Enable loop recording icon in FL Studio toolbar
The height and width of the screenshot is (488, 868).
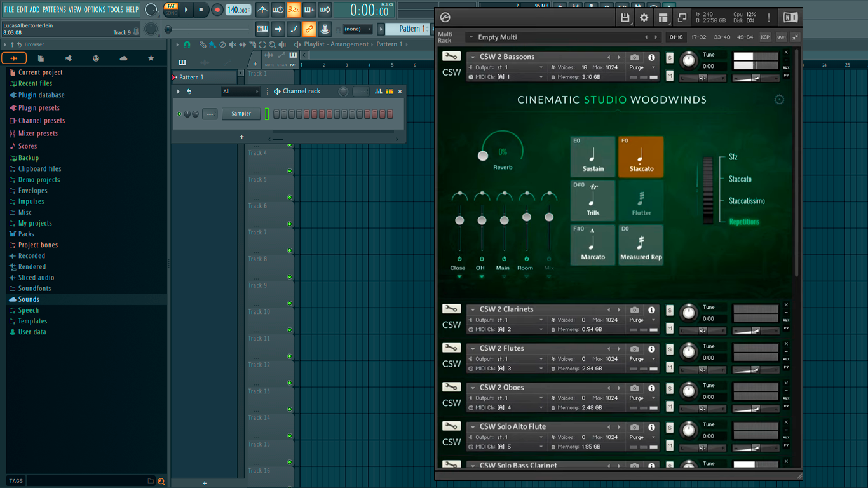click(x=325, y=10)
